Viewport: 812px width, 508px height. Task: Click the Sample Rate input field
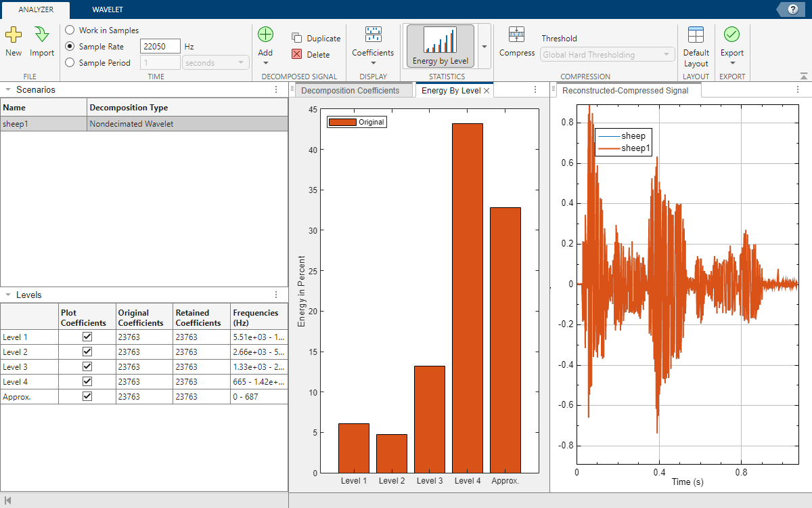pyautogui.click(x=160, y=47)
